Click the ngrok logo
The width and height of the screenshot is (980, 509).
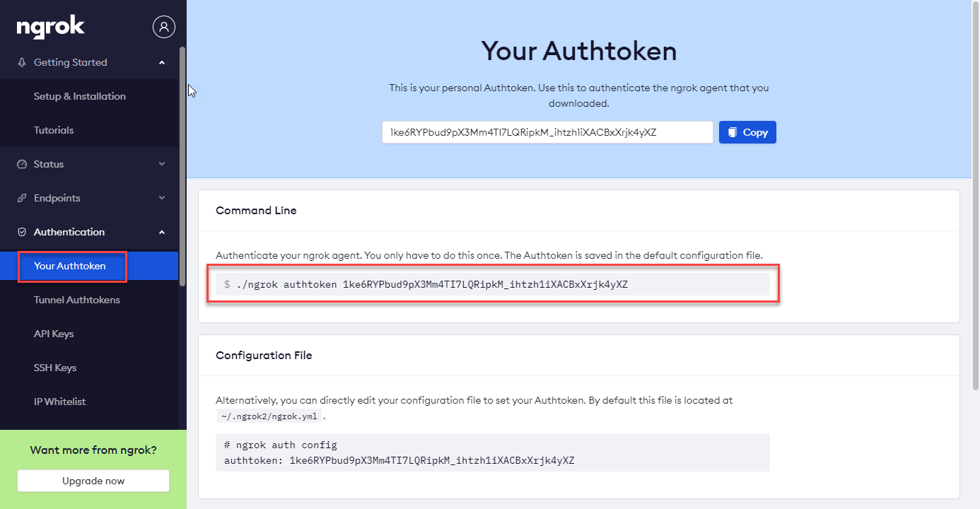pyautogui.click(x=51, y=28)
